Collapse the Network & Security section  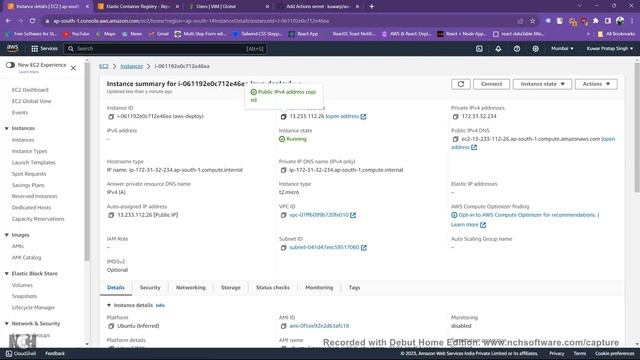(x=7, y=324)
